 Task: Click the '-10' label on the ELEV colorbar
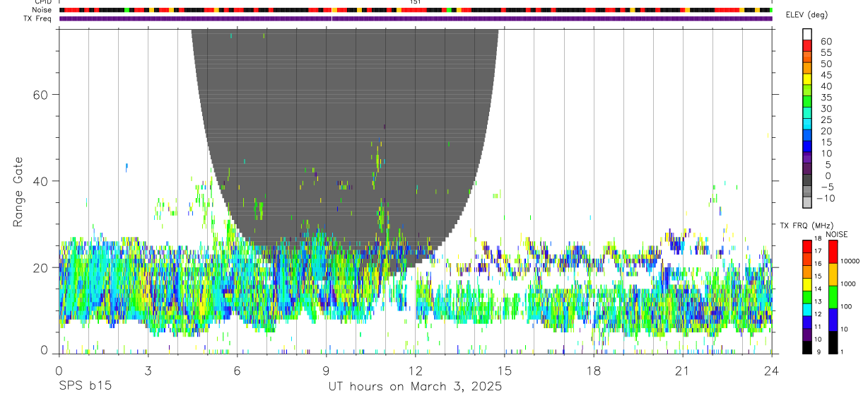coord(824,199)
